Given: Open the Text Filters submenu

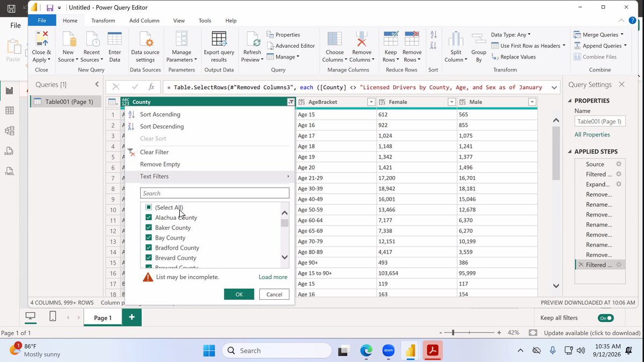Looking at the screenshot, I should click(210, 176).
